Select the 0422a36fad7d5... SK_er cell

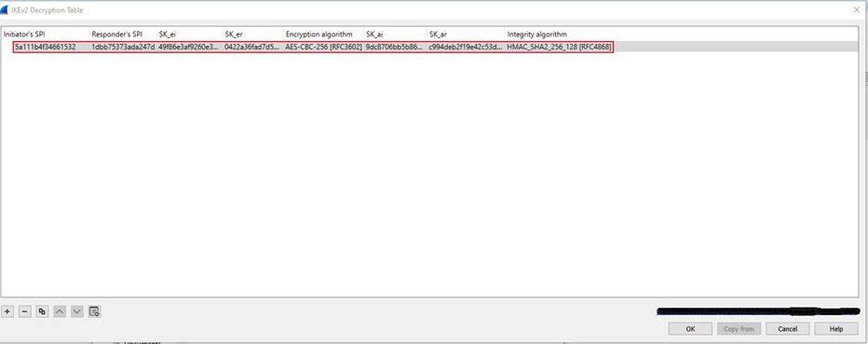pyautogui.click(x=252, y=48)
